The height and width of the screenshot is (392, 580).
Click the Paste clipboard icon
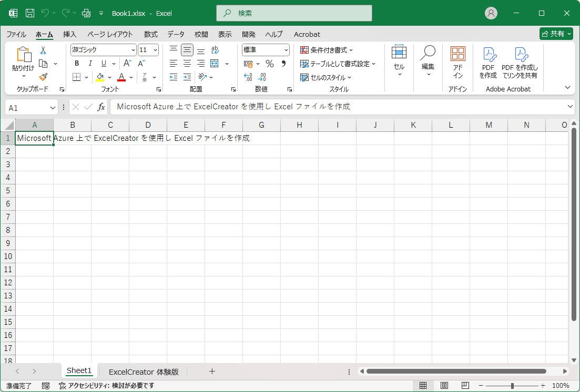pos(23,54)
